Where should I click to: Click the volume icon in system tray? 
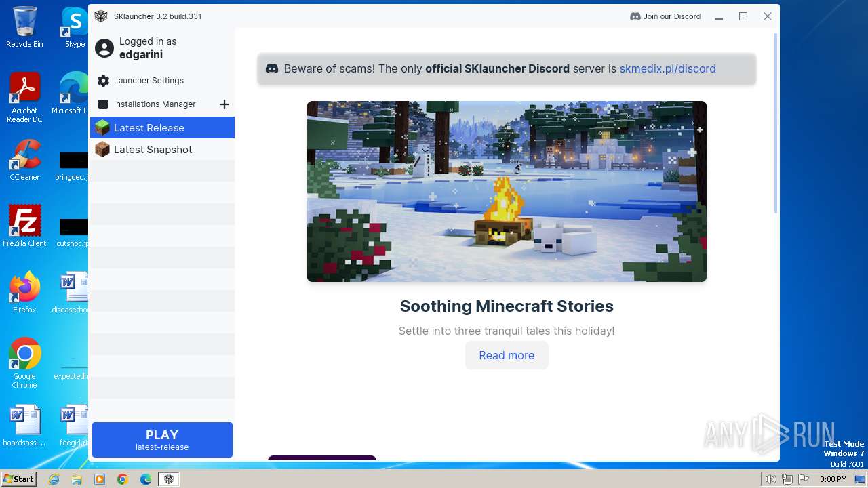click(x=771, y=479)
